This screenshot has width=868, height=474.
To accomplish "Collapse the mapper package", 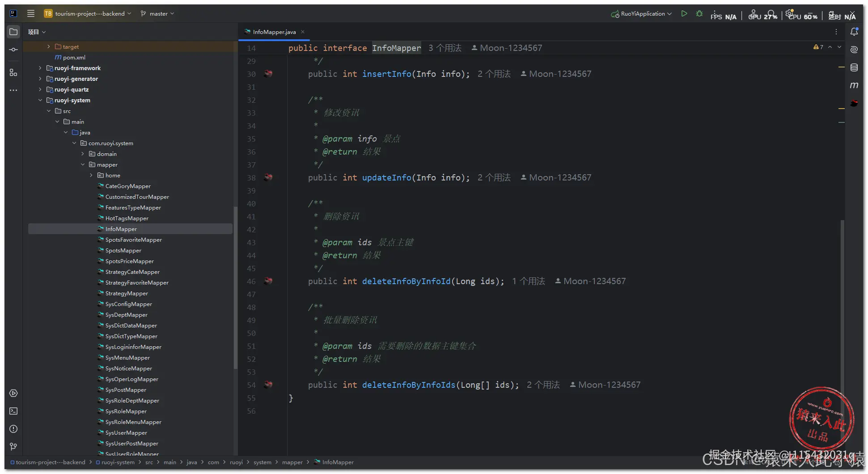I will click(x=83, y=164).
